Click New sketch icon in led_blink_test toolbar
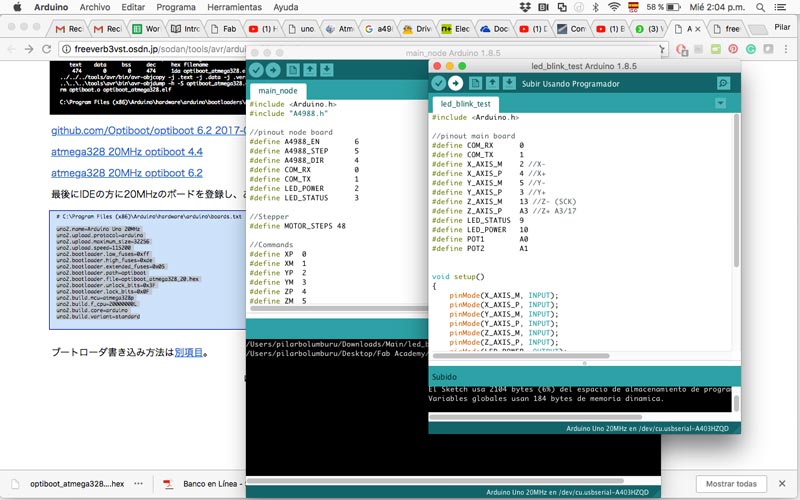 tap(475, 83)
